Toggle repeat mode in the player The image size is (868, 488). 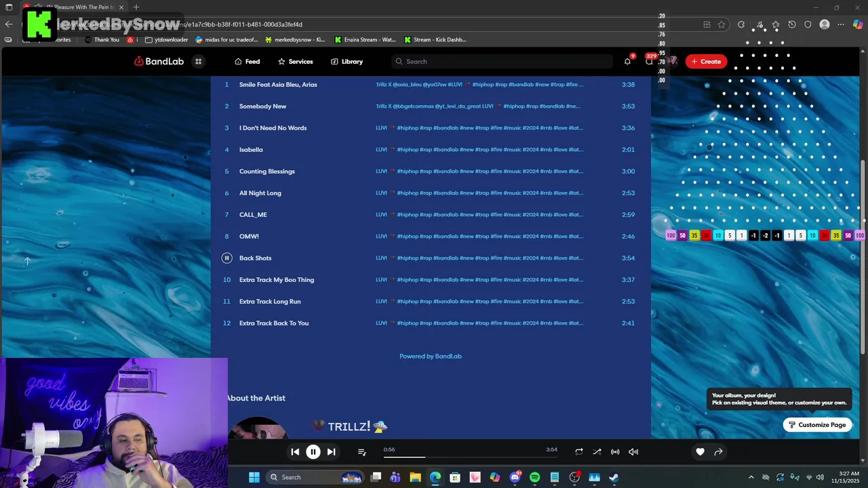coord(579,452)
